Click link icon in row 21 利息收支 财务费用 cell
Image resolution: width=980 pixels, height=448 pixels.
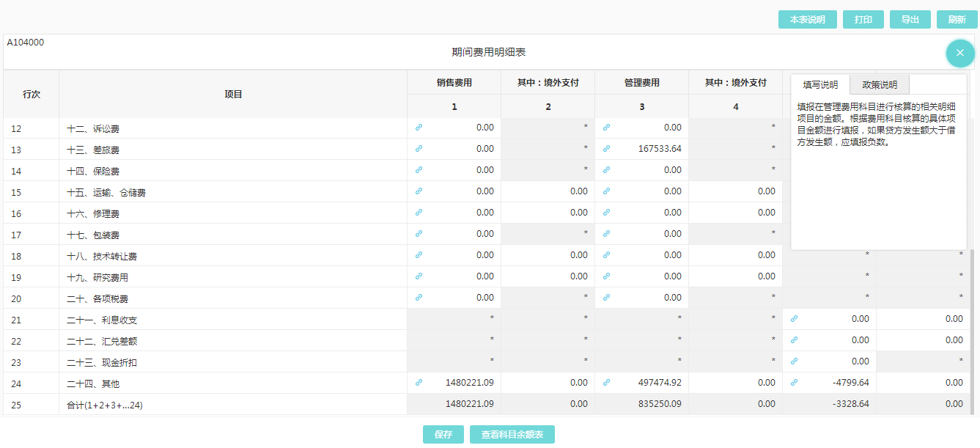coord(794,319)
